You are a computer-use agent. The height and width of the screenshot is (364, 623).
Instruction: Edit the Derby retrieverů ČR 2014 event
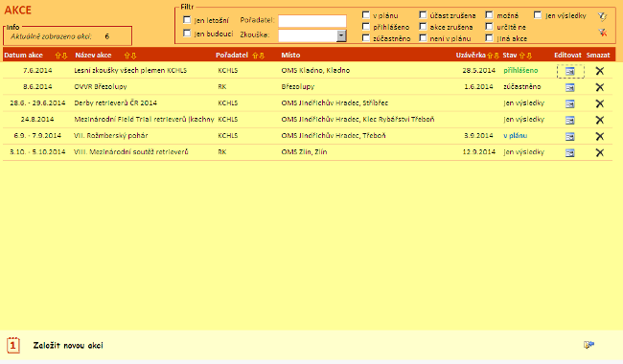[570, 103]
